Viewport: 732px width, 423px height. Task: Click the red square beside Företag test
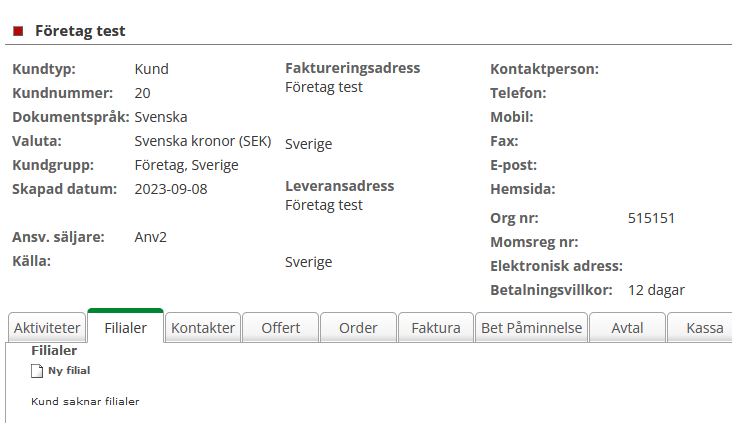(x=18, y=31)
